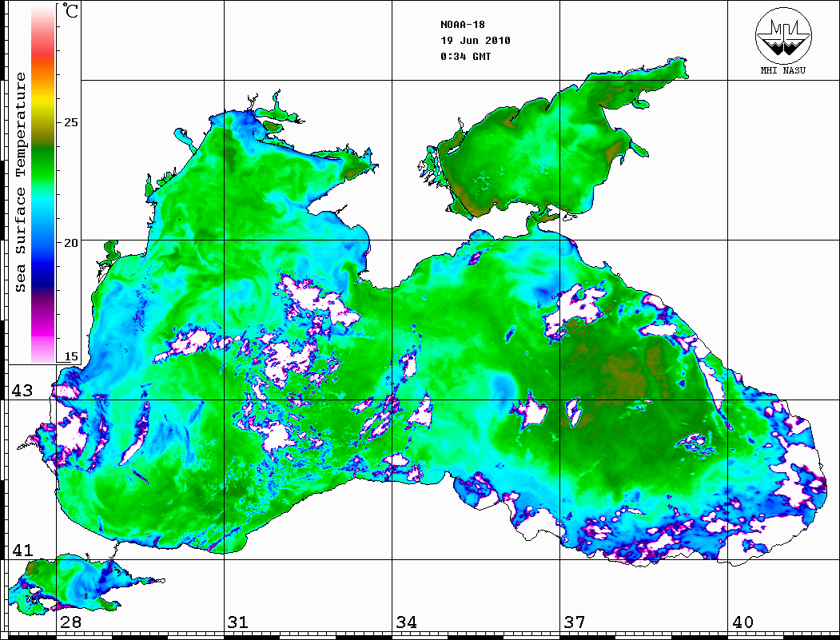Image resolution: width=840 pixels, height=640 pixels.
Task: Click latitude label '43'
Action: [22, 391]
